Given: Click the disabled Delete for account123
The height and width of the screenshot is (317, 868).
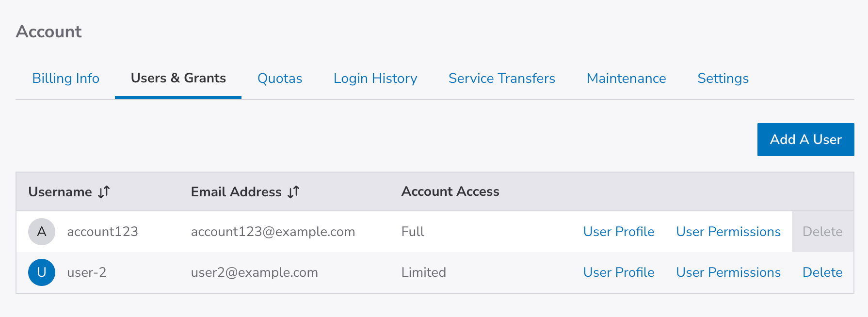Looking at the screenshot, I should point(822,232).
